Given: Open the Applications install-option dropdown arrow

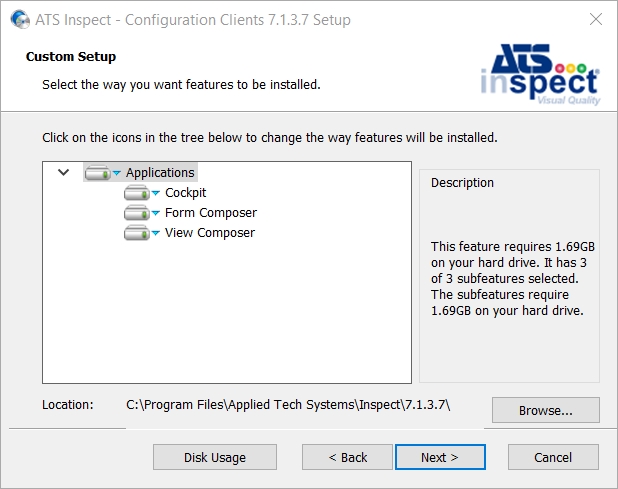Looking at the screenshot, I should pos(117,173).
